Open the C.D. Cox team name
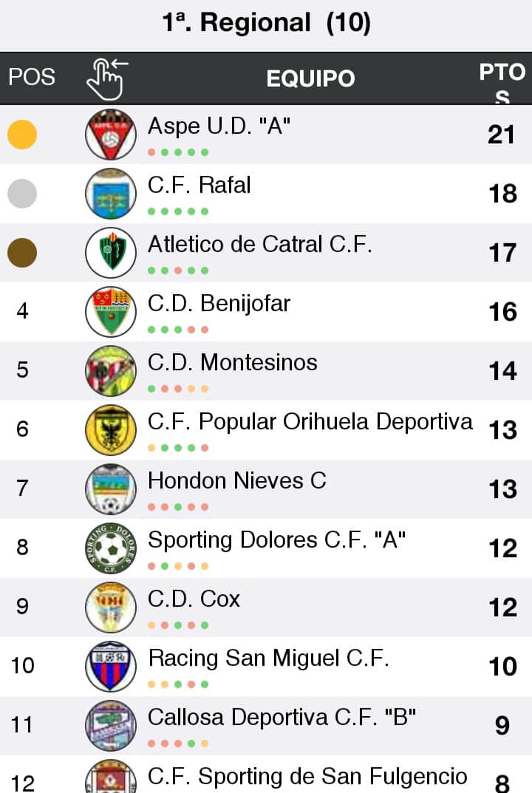 click(194, 599)
